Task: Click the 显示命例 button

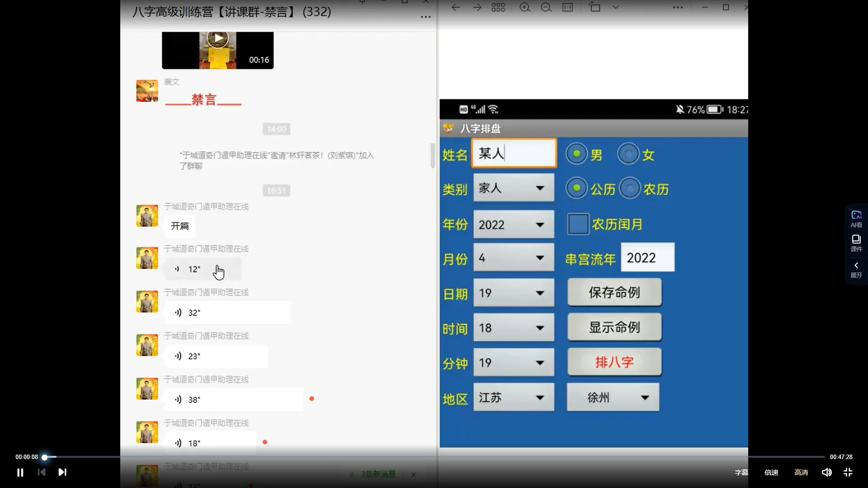Action: tap(614, 327)
